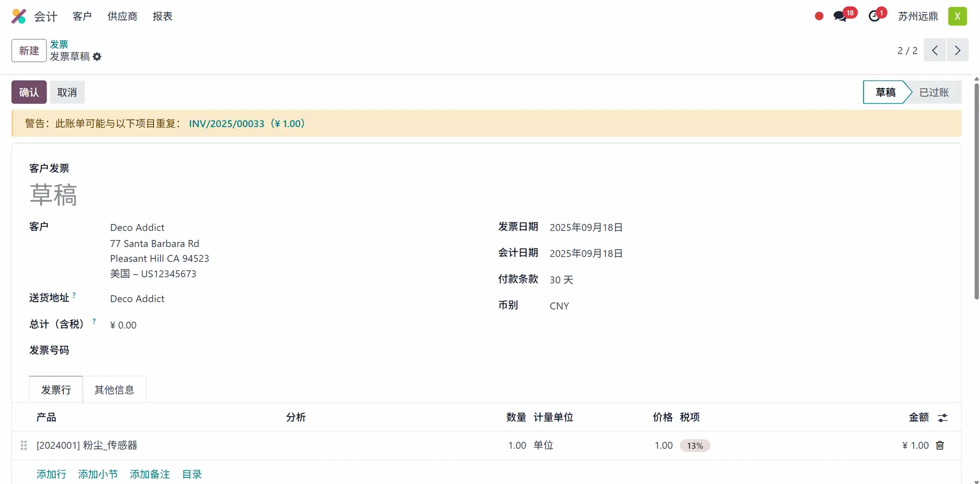The image size is (980, 484).
Task: Go to the previous record arrow
Action: 935,51
